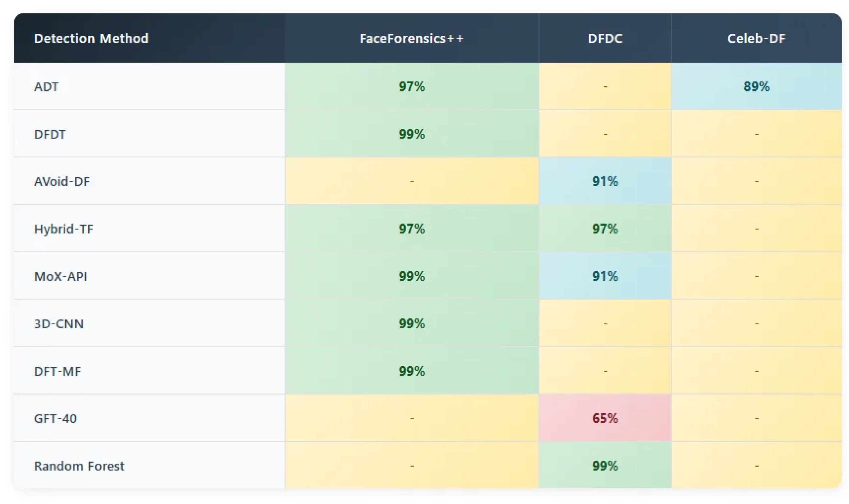The width and height of the screenshot is (849, 504).
Task: Click the MoX-API row label
Action: 61,276
